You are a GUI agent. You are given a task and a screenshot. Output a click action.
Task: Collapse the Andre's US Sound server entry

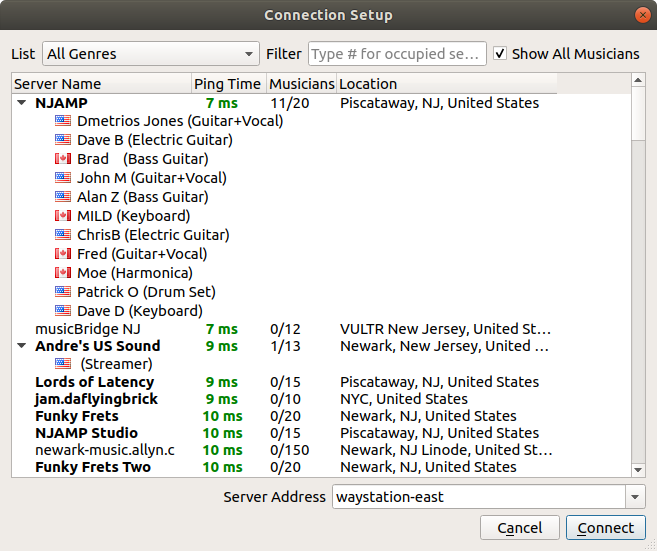pyautogui.click(x=22, y=346)
